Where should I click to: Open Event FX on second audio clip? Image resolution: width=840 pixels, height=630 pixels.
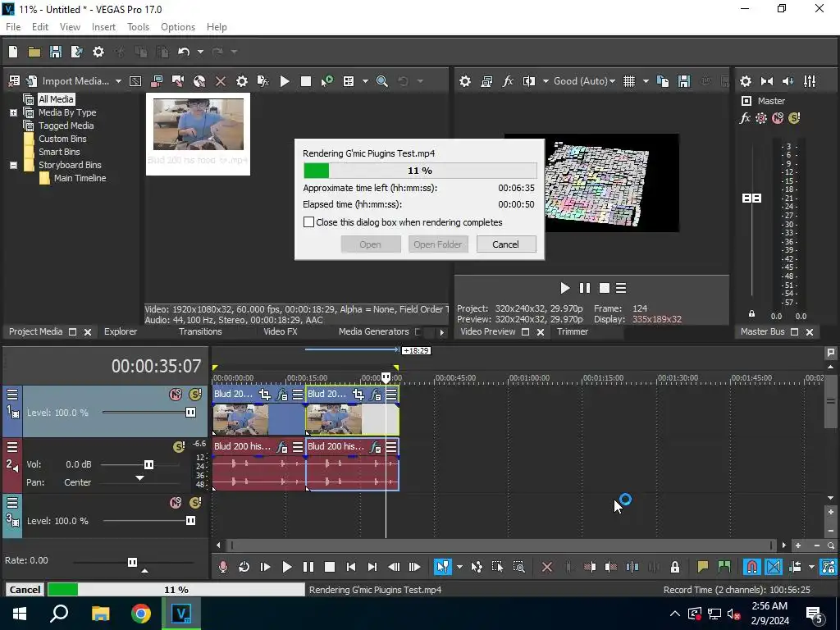(376, 447)
